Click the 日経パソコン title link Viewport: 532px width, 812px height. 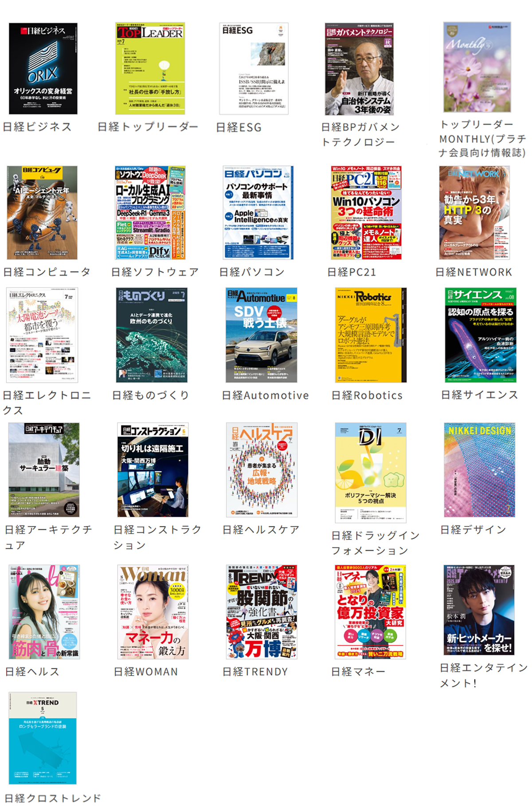point(252,272)
